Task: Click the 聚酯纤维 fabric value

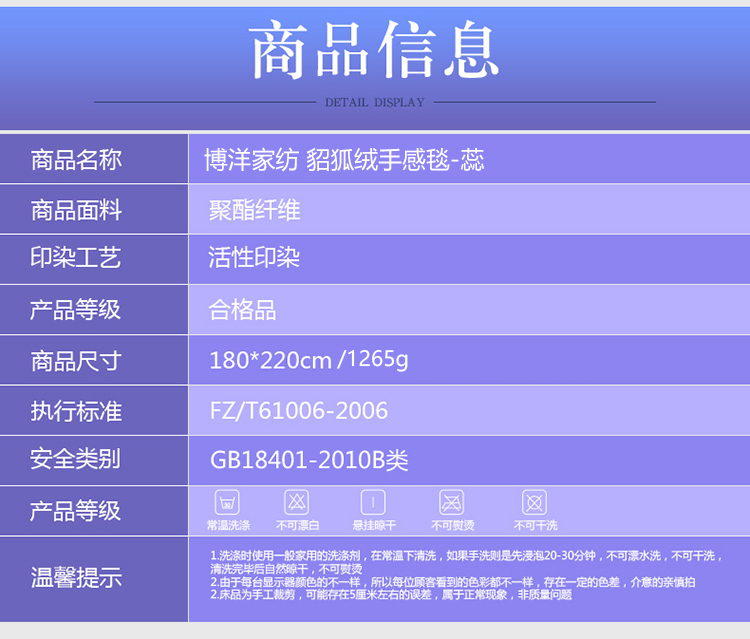Action: pyautogui.click(x=254, y=210)
